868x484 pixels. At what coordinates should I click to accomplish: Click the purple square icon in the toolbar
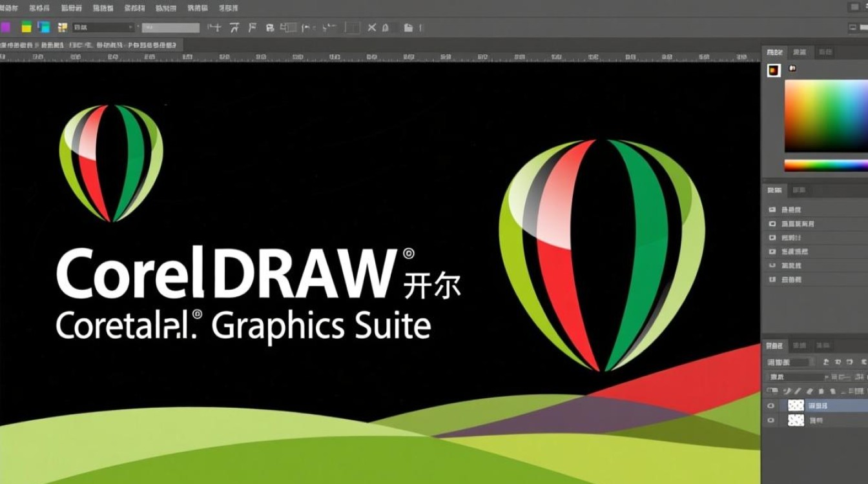click(5, 27)
